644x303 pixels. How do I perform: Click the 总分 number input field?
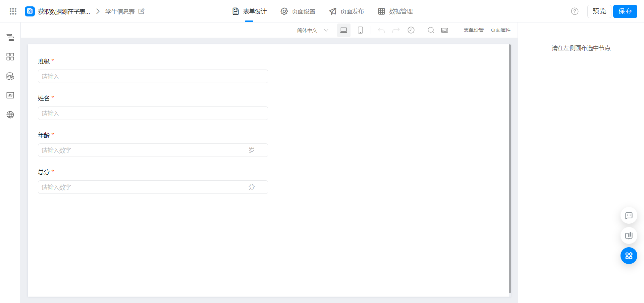(x=153, y=187)
